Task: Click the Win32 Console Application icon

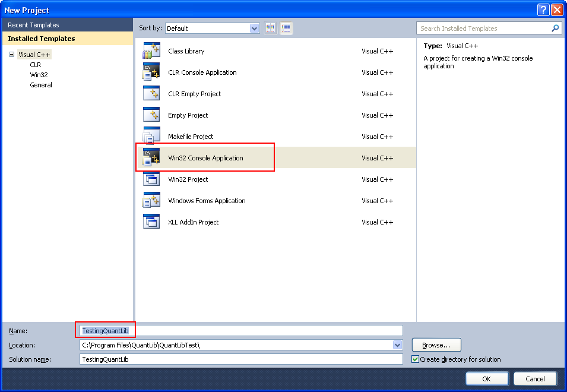Action: (x=151, y=157)
